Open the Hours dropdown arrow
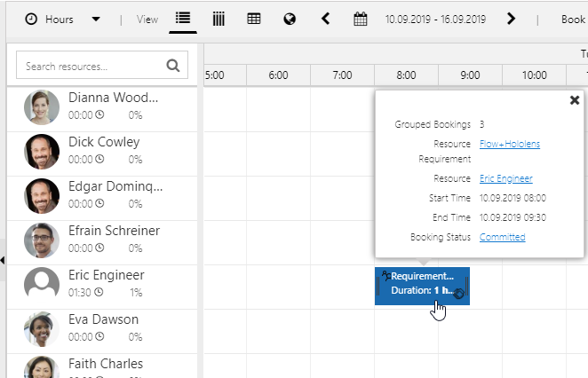Viewport: 588px width, 378px height. [x=96, y=20]
